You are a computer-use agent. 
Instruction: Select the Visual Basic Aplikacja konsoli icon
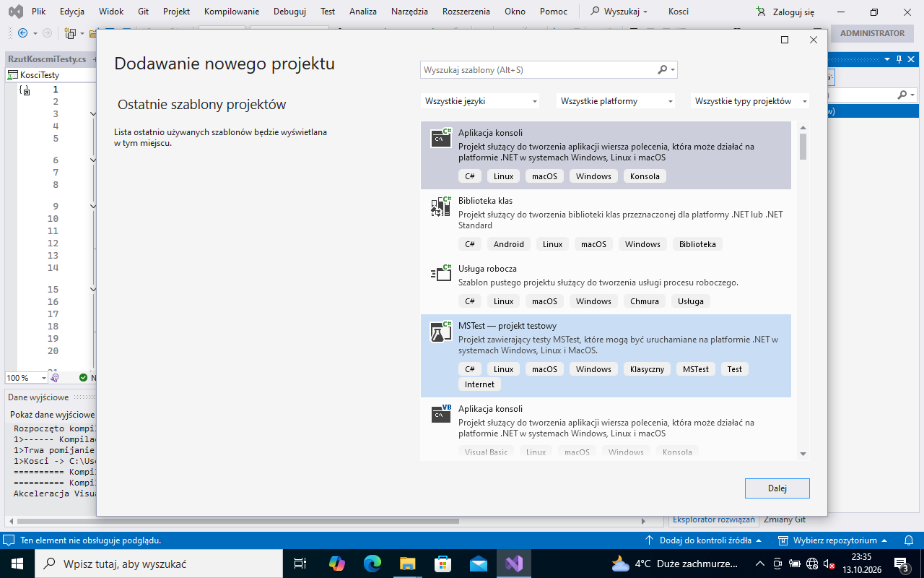click(441, 414)
